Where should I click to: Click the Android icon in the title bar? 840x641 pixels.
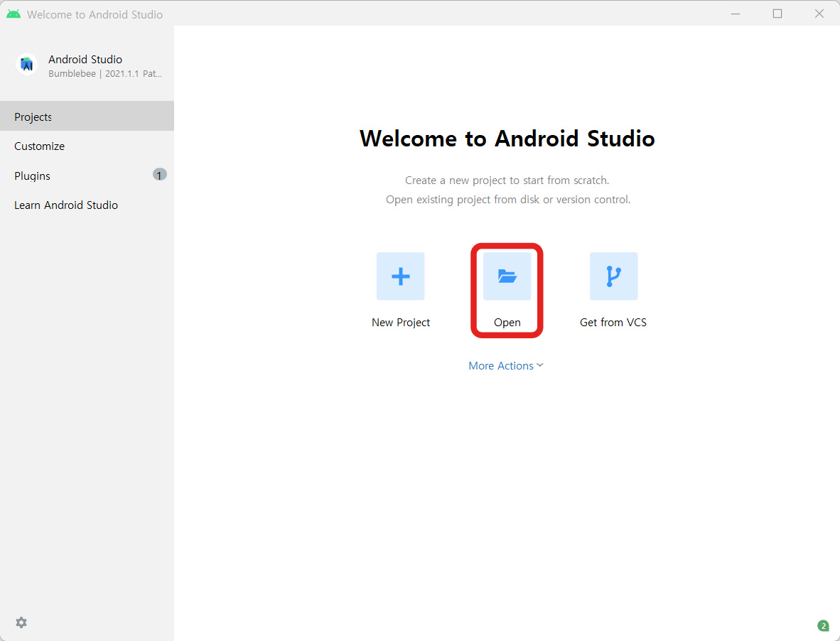(14, 14)
